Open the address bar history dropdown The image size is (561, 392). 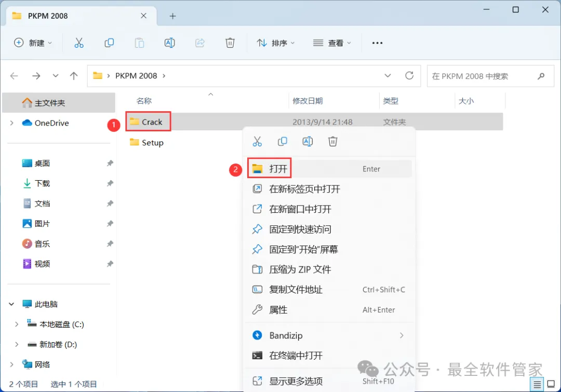pyautogui.click(x=388, y=75)
